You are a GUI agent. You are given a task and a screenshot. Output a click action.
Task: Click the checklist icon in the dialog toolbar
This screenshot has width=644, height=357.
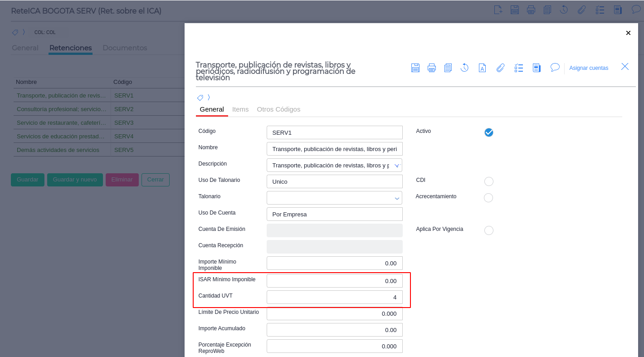click(x=519, y=68)
